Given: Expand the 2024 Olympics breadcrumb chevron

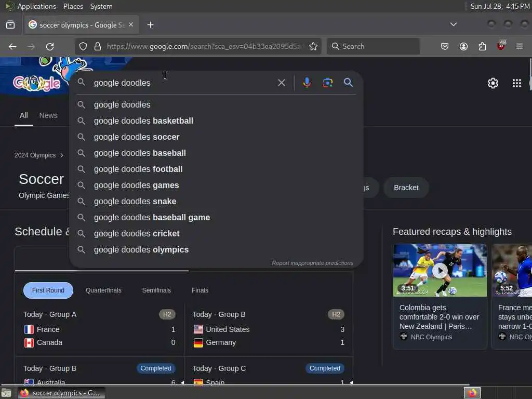Looking at the screenshot, I should [x=62, y=155].
